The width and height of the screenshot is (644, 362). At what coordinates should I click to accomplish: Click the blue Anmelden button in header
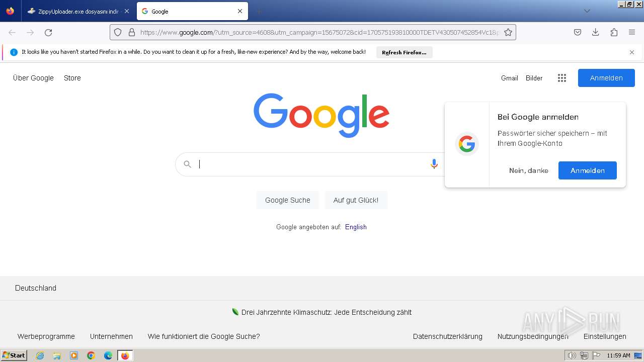click(606, 78)
